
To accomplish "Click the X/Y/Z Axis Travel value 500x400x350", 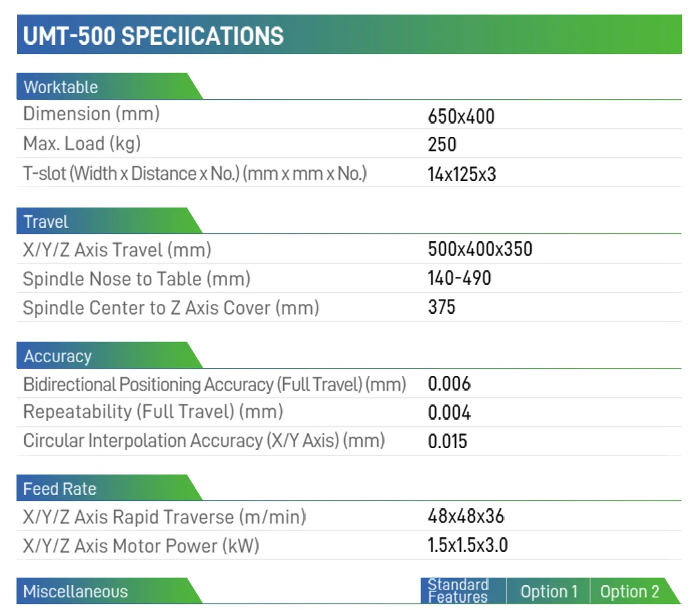I will (x=480, y=250).
